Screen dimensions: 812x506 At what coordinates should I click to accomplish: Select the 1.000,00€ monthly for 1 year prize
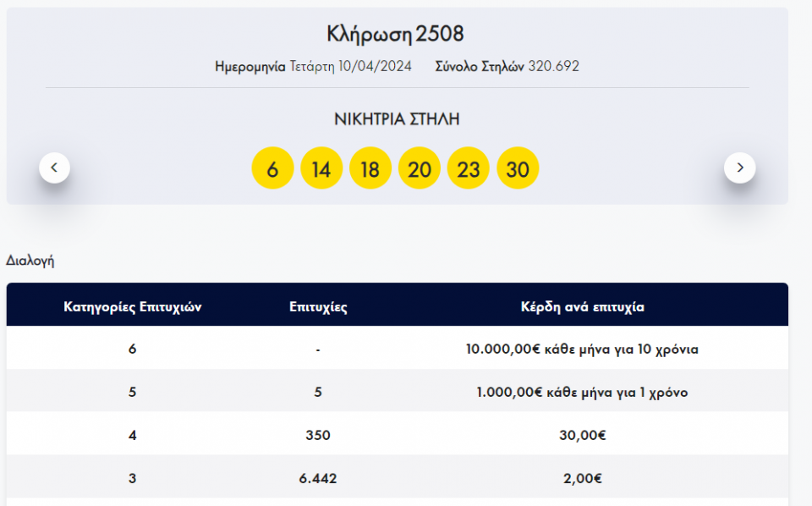(582, 393)
